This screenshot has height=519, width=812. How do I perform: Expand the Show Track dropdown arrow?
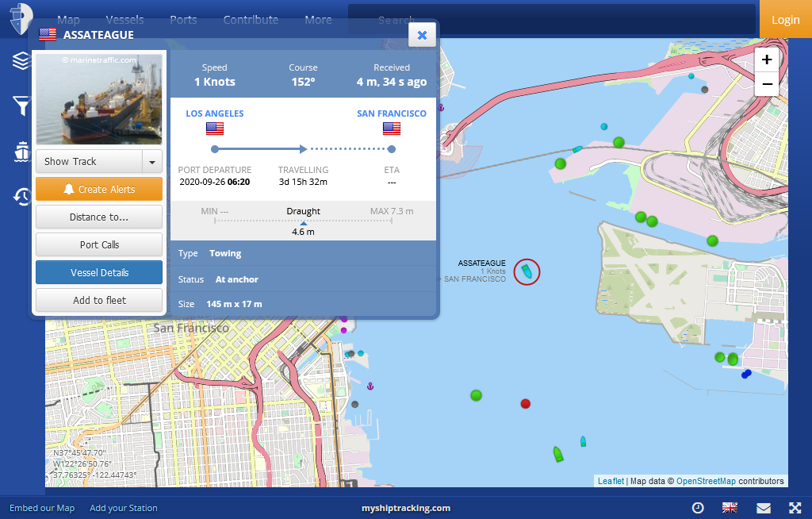coord(151,162)
